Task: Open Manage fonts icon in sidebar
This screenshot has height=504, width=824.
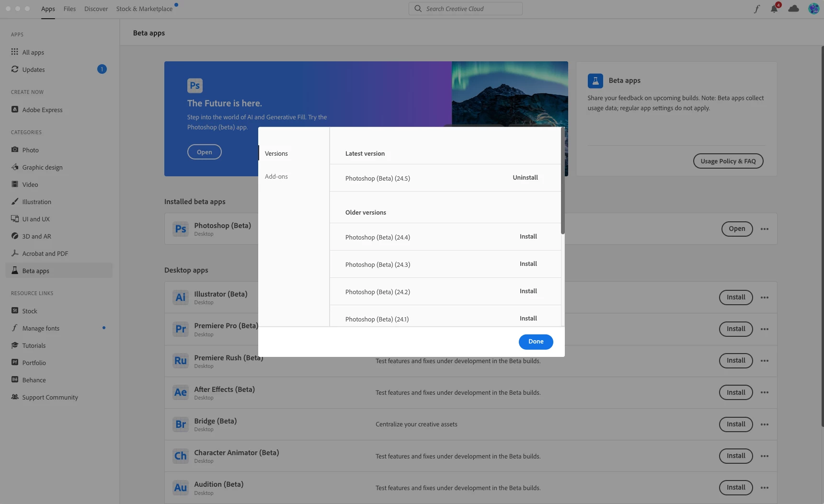Action: [x=15, y=328]
